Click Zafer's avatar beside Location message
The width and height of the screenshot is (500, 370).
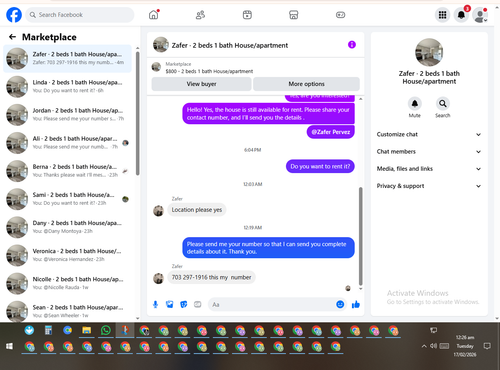(158, 211)
